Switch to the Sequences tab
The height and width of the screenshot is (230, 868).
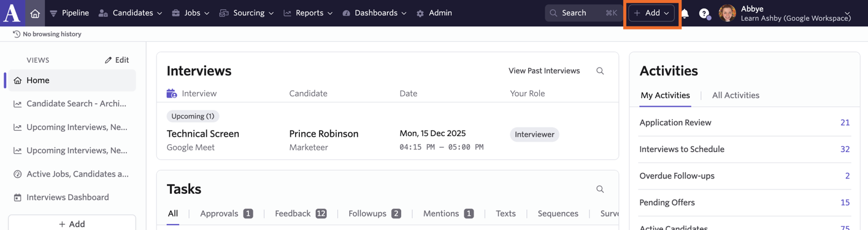tap(558, 213)
